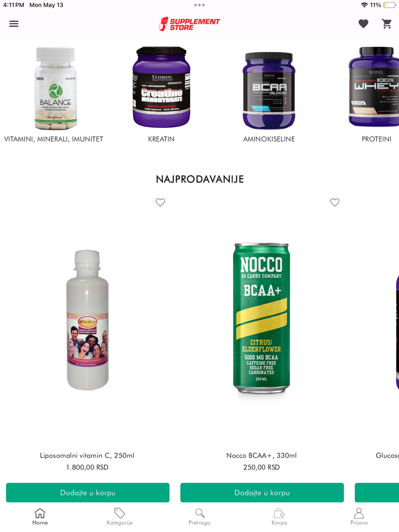Open Liposomalni vitamin C, 250ml product title
Viewport: 399px width, 532px height.
(x=87, y=455)
